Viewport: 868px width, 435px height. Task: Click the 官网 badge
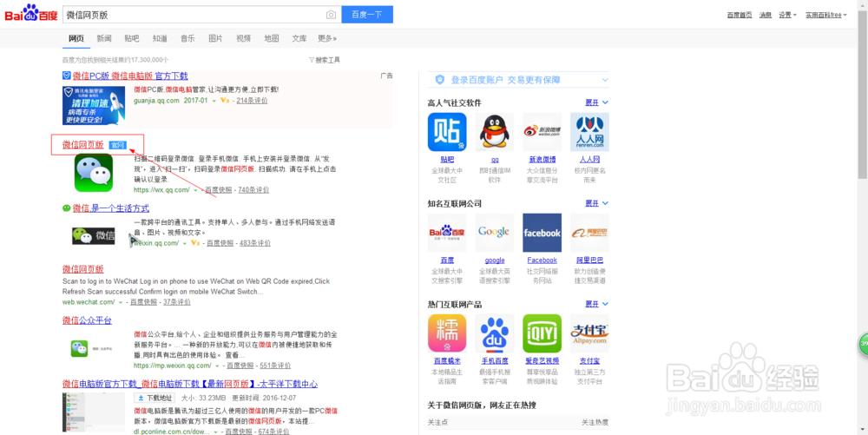tap(117, 146)
